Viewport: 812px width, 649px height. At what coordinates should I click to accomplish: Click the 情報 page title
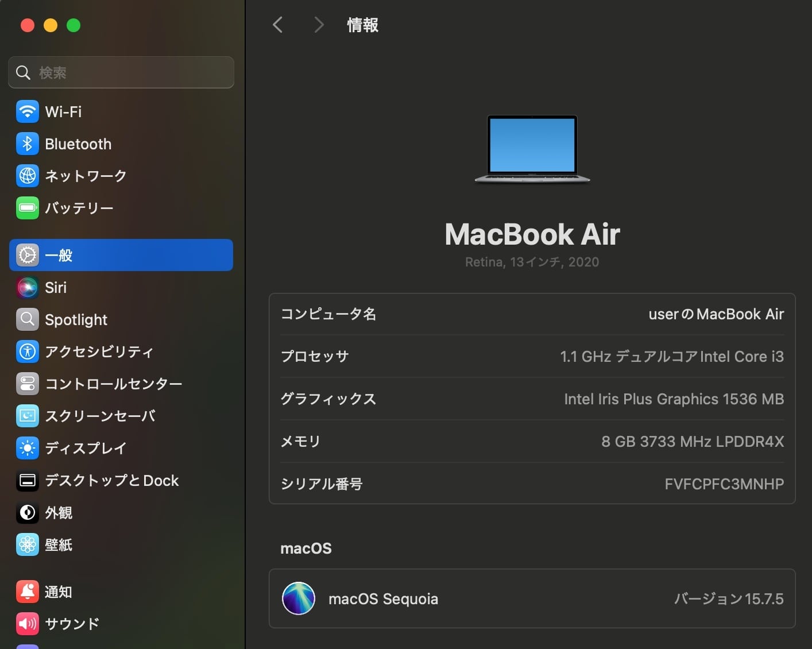(x=362, y=25)
